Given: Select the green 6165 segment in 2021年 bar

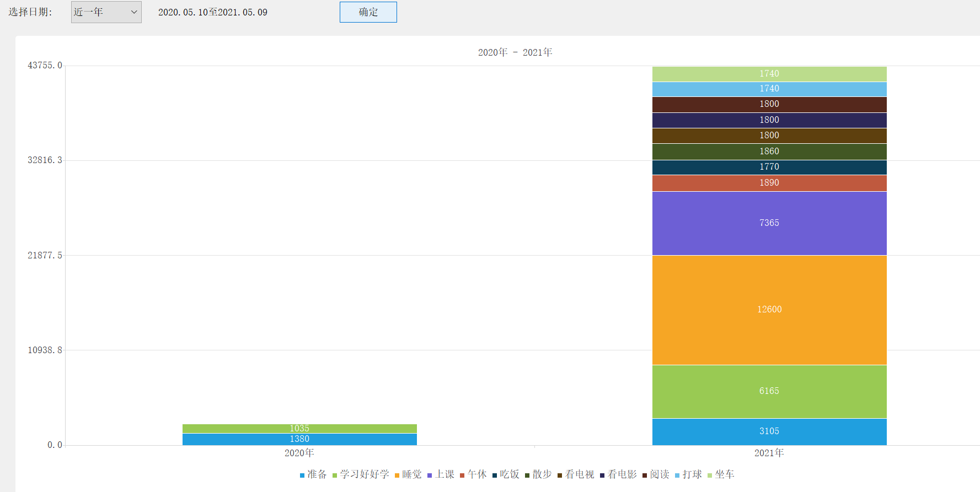Looking at the screenshot, I should (x=769, y=391).
